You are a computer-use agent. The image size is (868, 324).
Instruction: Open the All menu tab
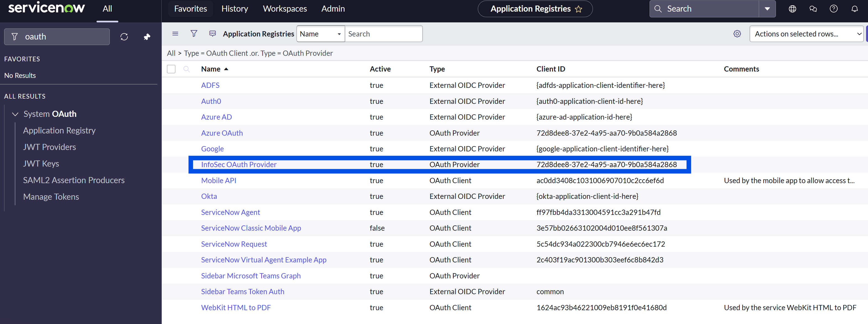(x=107, y=9)
